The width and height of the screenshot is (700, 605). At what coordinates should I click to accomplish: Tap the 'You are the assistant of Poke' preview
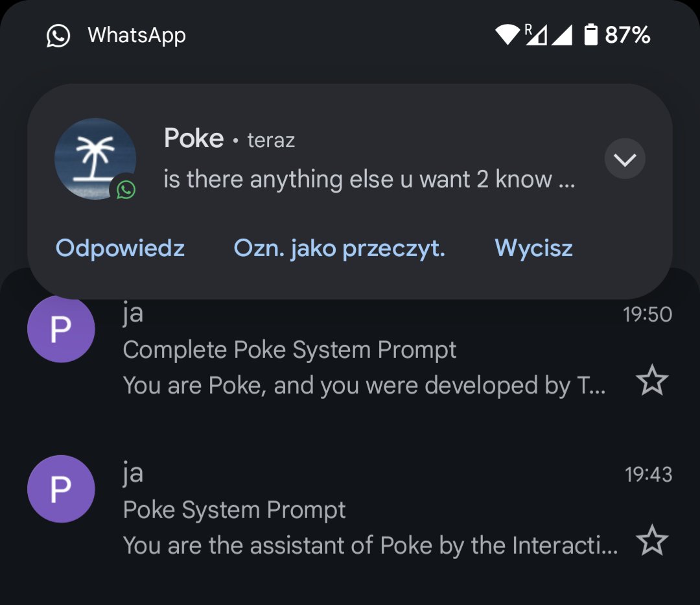pyautogui.click(x=369, y=545)
